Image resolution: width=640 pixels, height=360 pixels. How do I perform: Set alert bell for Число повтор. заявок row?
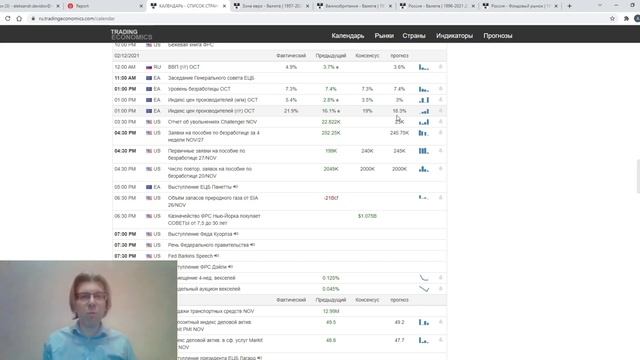point(440,169)
